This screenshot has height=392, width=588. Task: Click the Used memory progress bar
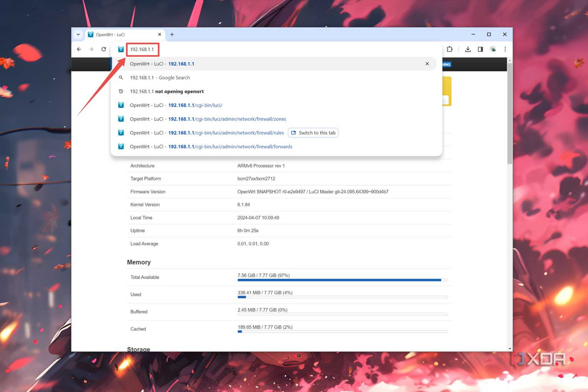[342, 297]
